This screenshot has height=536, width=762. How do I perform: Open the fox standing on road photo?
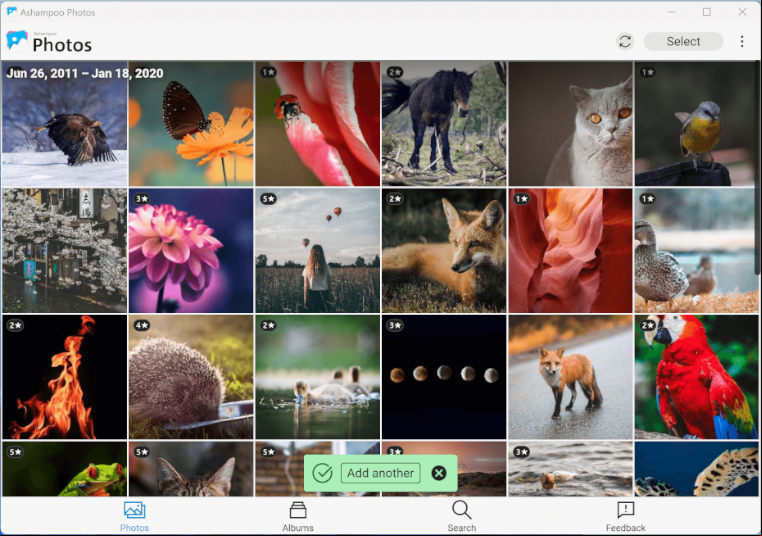(x=571, y=377)
